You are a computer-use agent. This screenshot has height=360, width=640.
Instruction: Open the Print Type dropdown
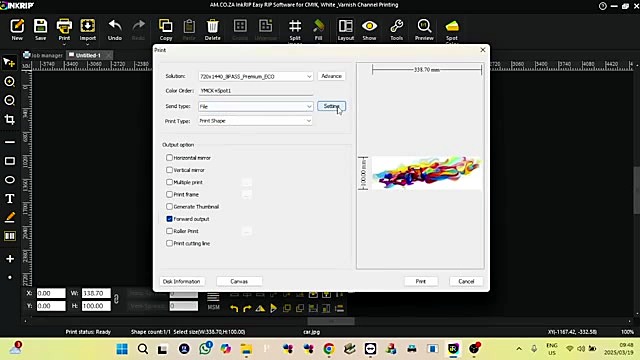[x=309, y=121]
